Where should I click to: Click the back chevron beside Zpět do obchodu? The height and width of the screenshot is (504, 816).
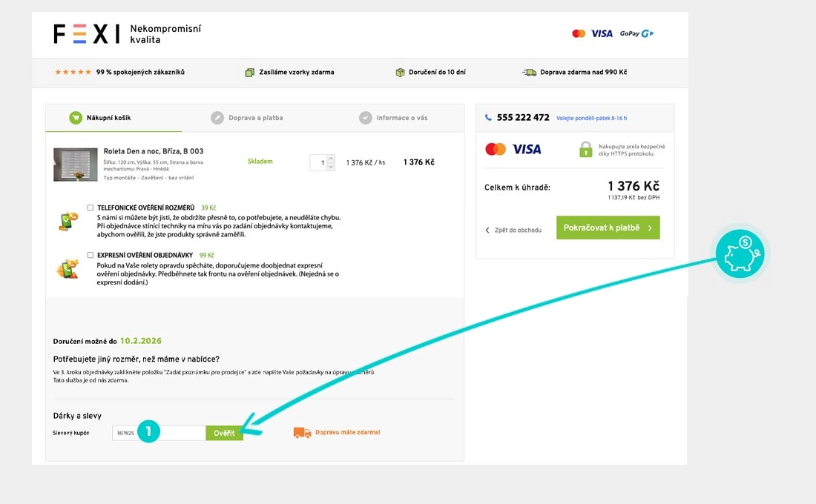click(487, 230)
